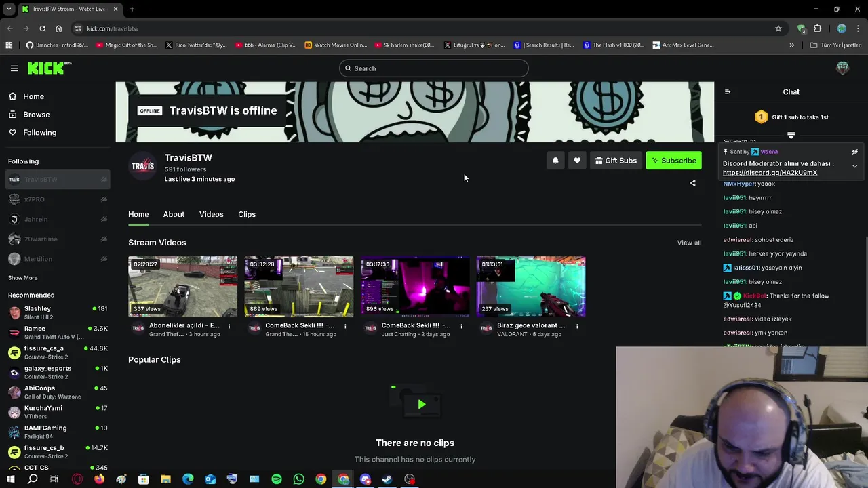Click the Subscribe button
The image size is (868, 488).
673,161
